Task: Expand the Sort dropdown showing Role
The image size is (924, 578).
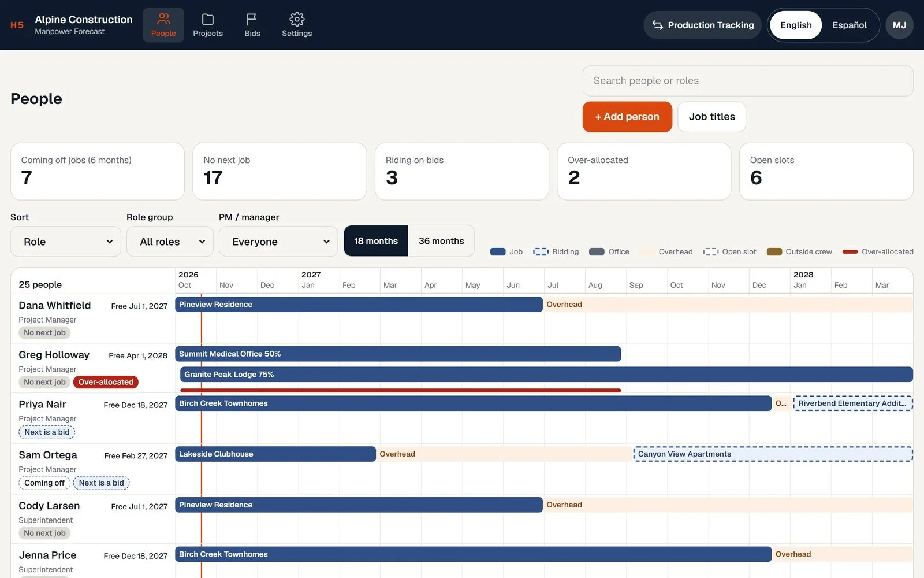Action: point(66,242)
